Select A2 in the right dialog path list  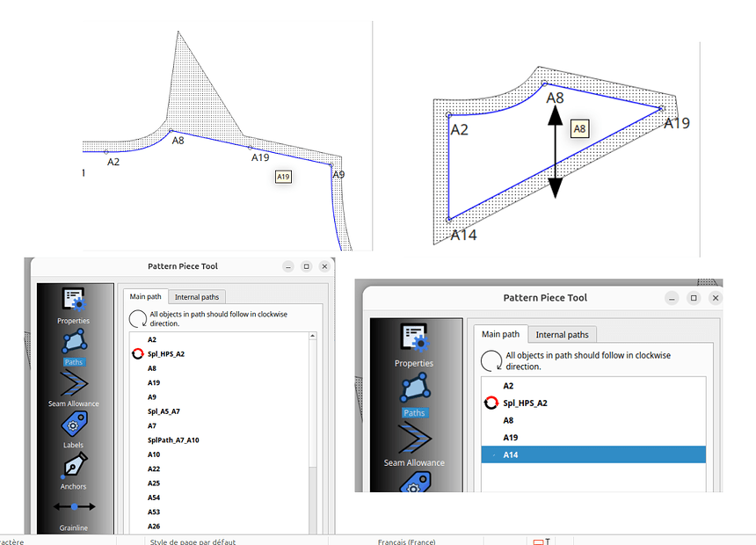point(508,386)
